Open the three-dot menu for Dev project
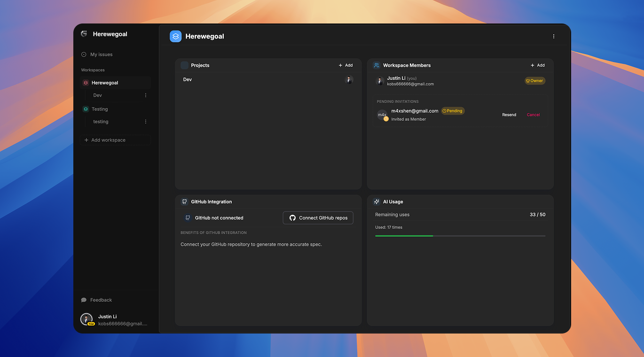 pos(145,95)
